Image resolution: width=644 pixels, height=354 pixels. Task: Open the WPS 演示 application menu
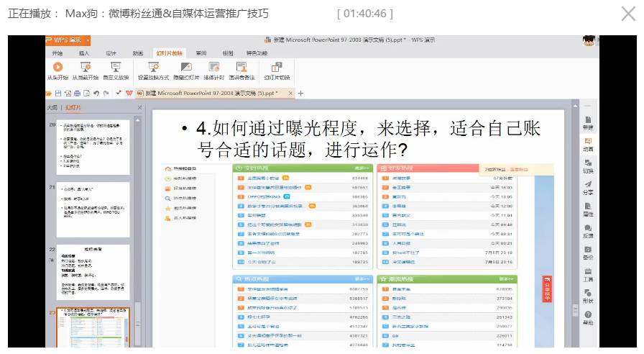pos(68,40)
